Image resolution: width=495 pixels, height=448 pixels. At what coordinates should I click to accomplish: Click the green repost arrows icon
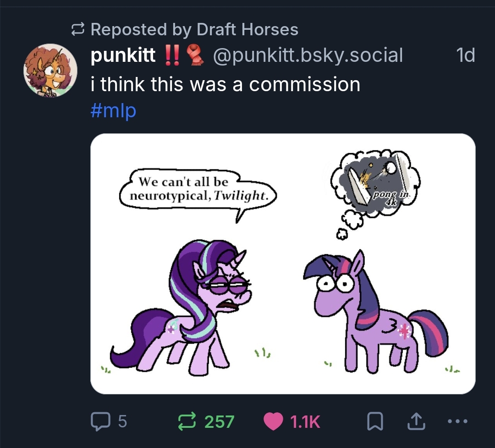[x=187, y=421]
